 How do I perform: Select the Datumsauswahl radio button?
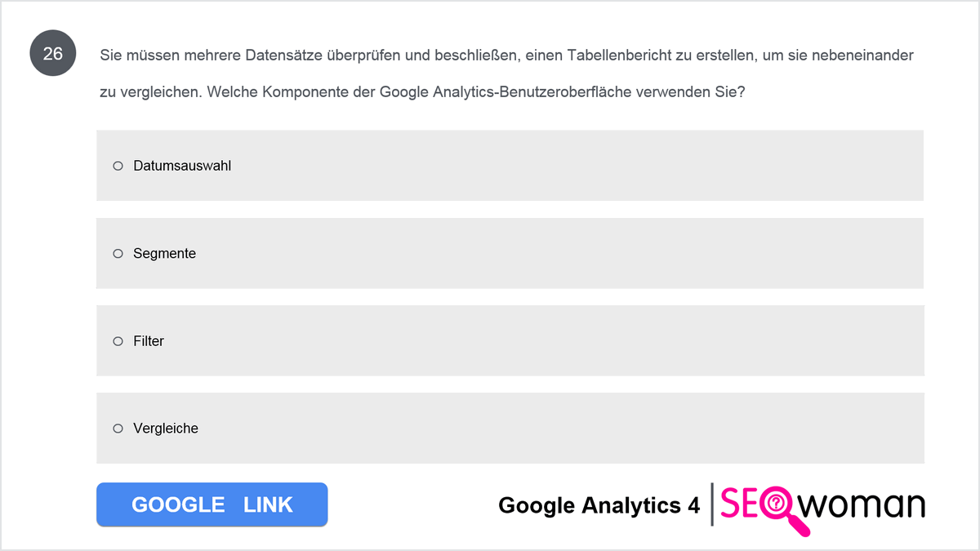(118, 166)
